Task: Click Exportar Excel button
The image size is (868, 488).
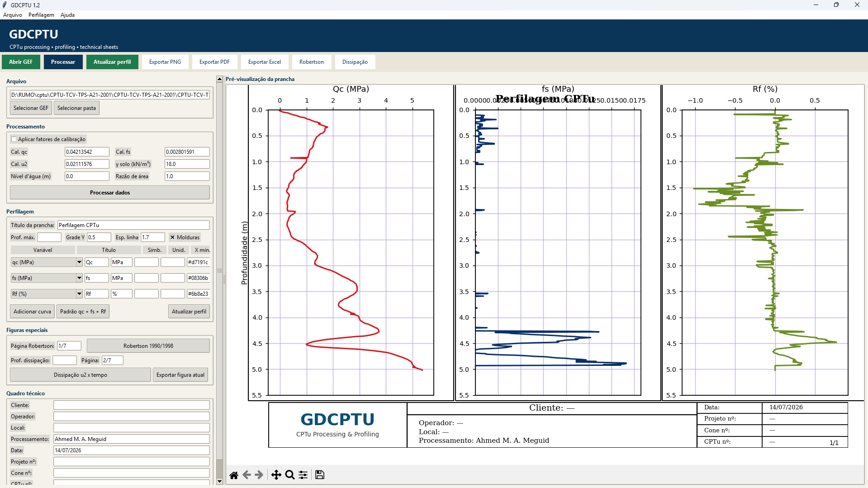Action: click(265, 62)
